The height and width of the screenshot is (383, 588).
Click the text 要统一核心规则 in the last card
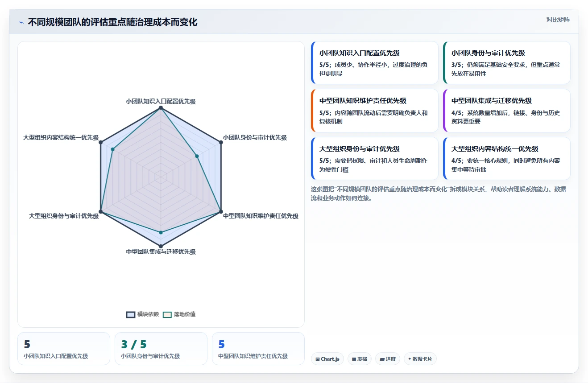pos(487,161)
